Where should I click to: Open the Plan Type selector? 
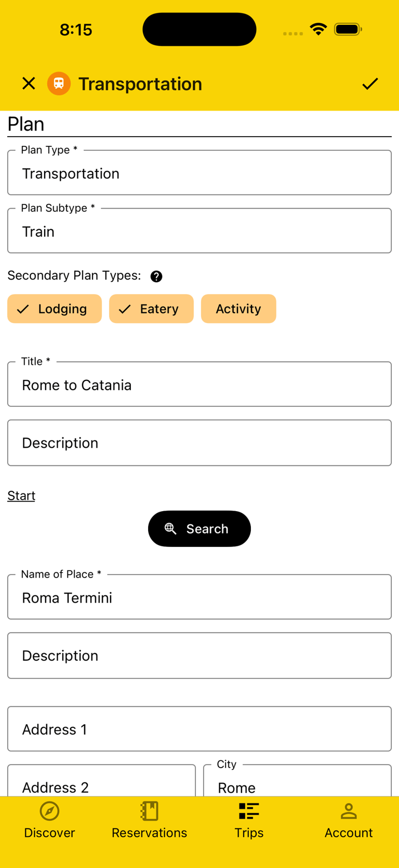click(199, 172)
